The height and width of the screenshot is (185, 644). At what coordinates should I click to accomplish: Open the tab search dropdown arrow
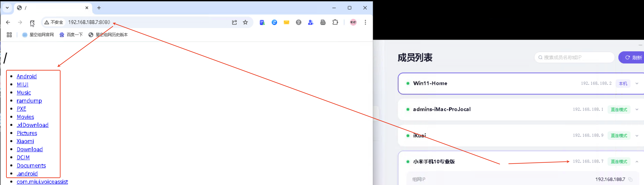point(7,8)
